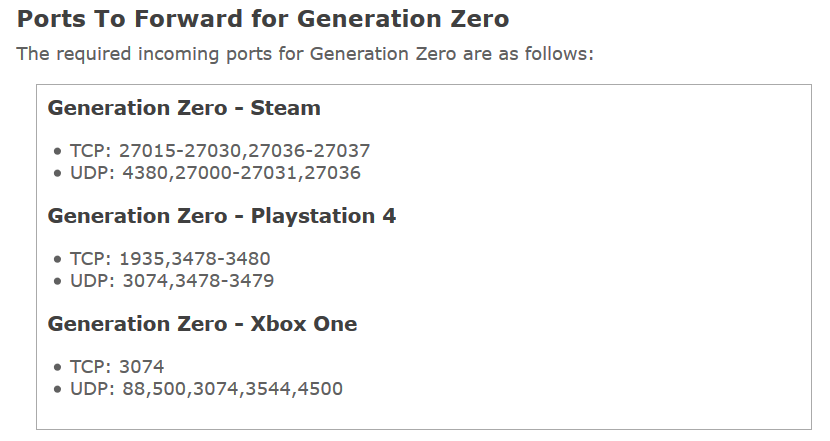
Task: Click the Playstation 4 UDP 3074,3478-3479 line
Action: click(x=172, y=281)
